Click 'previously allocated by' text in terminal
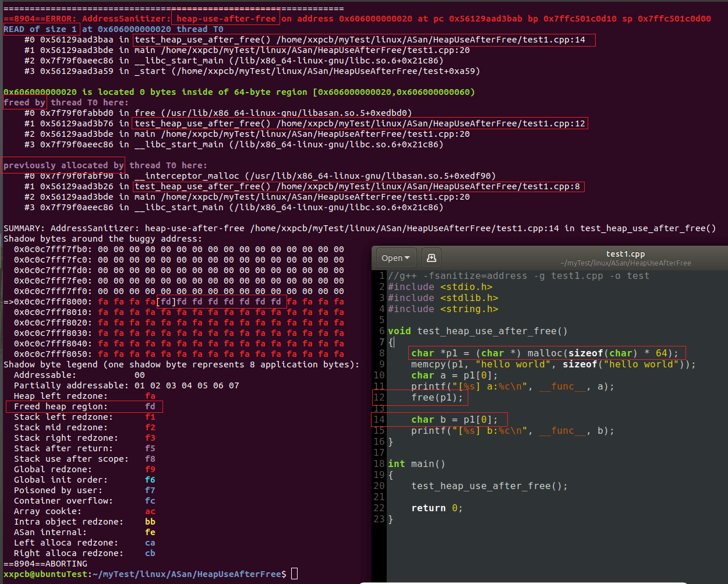 coord(63,165)
